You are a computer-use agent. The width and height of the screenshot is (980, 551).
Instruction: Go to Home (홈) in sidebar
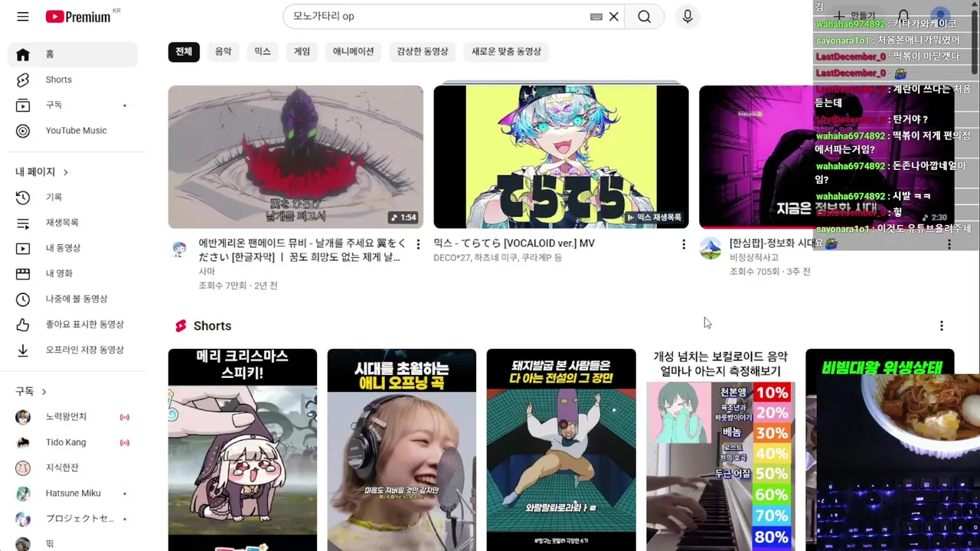point(73,54)
